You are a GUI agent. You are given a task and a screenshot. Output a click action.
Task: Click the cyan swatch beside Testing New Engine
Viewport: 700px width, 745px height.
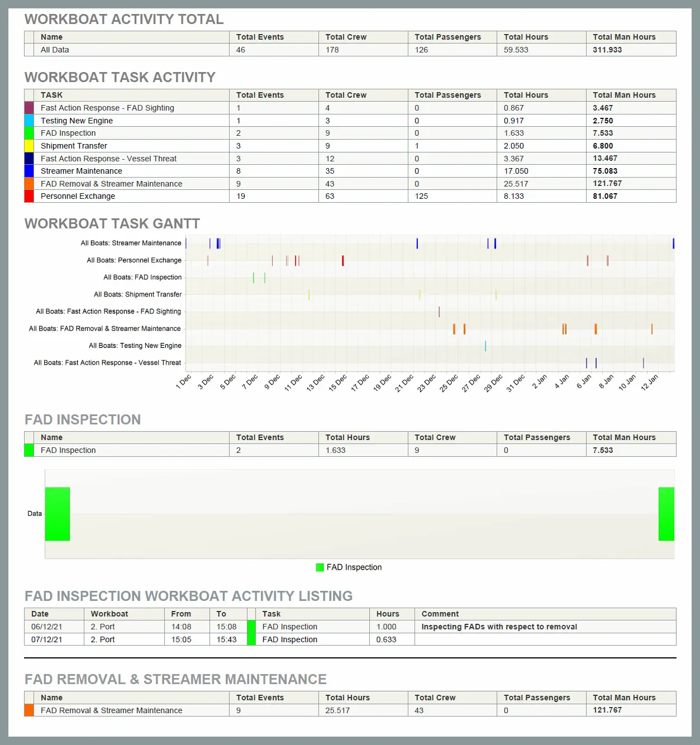pos(29,121)
